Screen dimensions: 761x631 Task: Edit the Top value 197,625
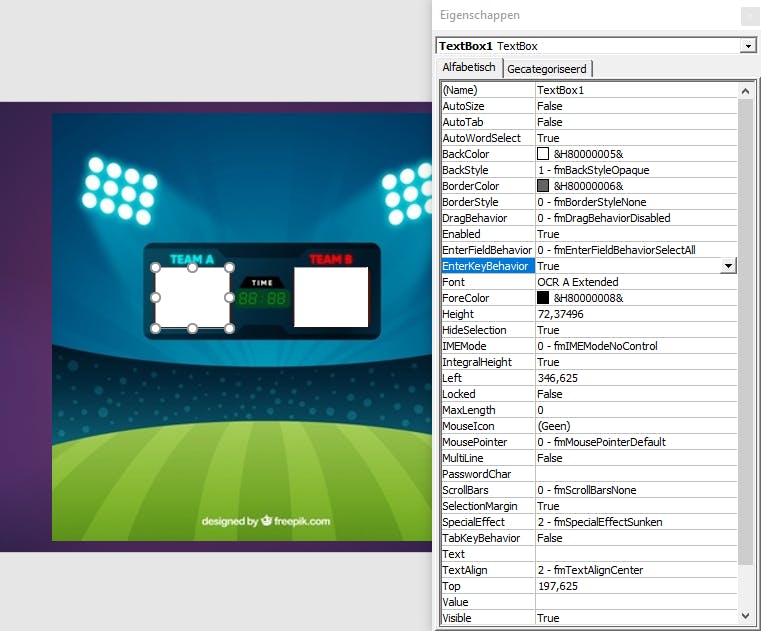[x=636, y=587]
